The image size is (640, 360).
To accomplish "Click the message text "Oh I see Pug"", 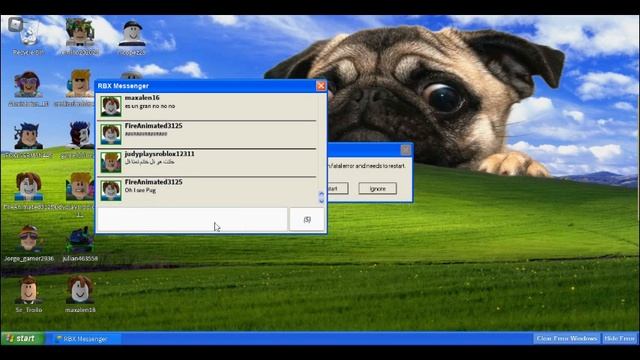I will [x=140, y=190].
